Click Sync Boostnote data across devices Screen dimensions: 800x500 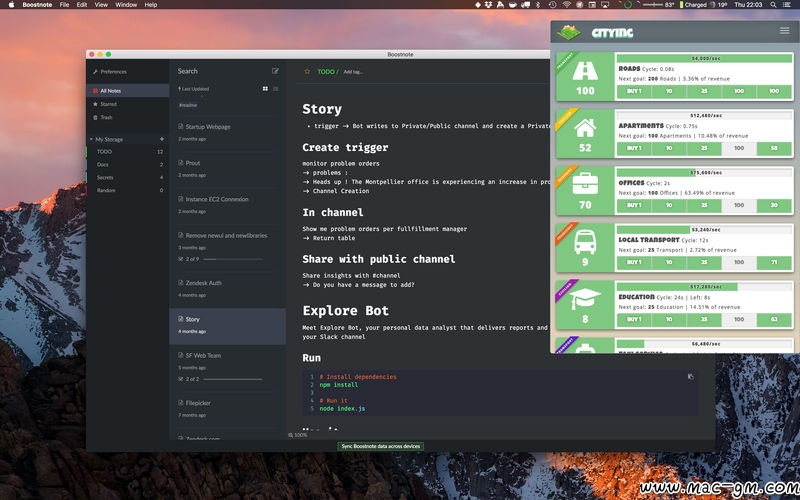(x=381, y=446)
